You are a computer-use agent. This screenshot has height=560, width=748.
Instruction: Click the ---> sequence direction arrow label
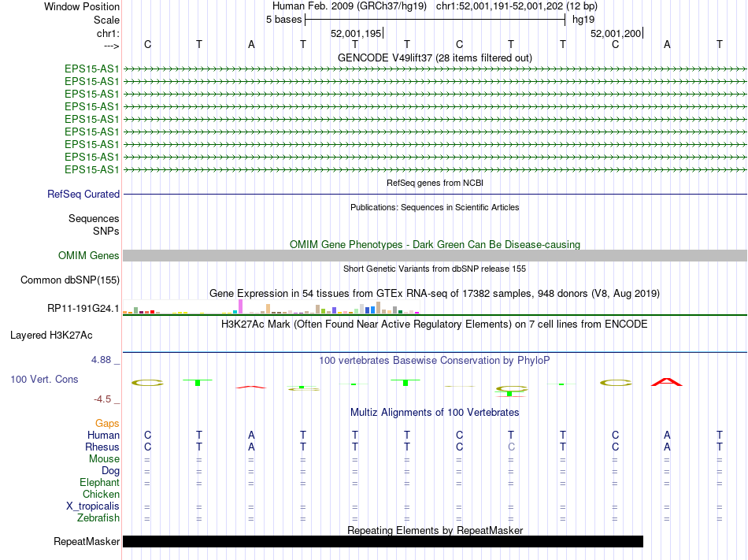111,46
